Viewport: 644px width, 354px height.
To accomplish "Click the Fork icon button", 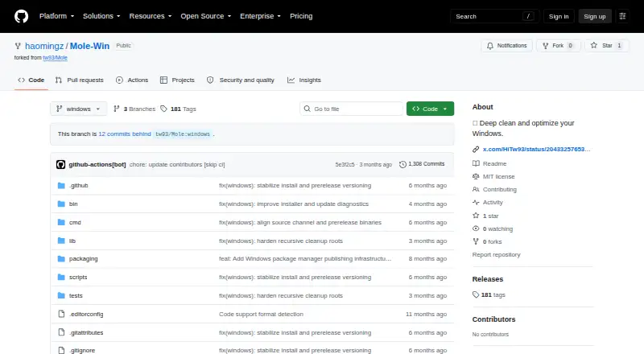I will point(546,46).
